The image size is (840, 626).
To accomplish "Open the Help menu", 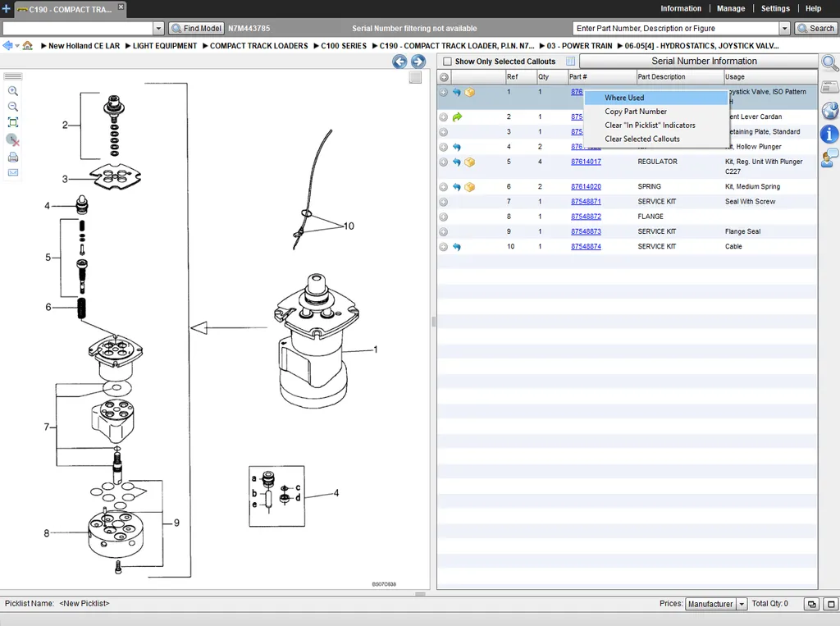I will [x=813, y=8].
